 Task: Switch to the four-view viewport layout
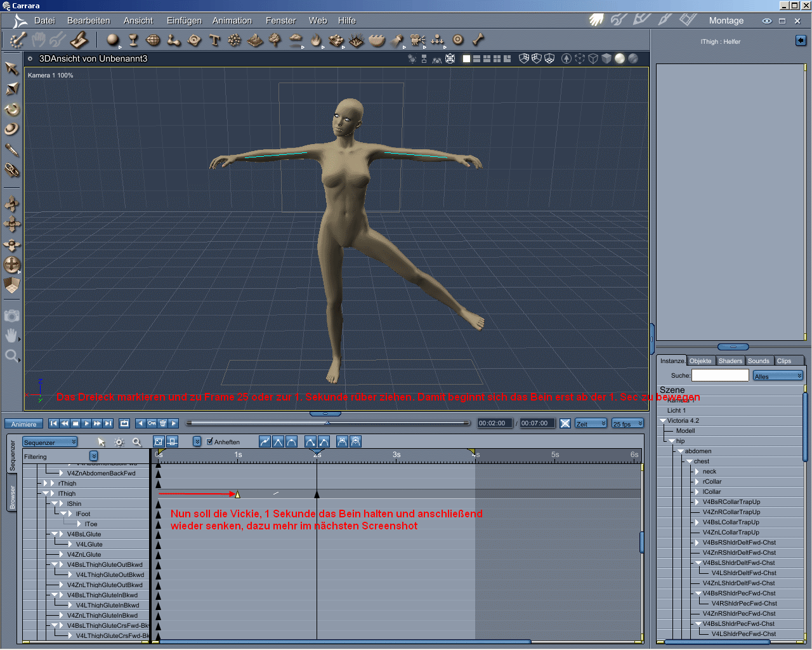pyautogui.click(x=497, y=58)
